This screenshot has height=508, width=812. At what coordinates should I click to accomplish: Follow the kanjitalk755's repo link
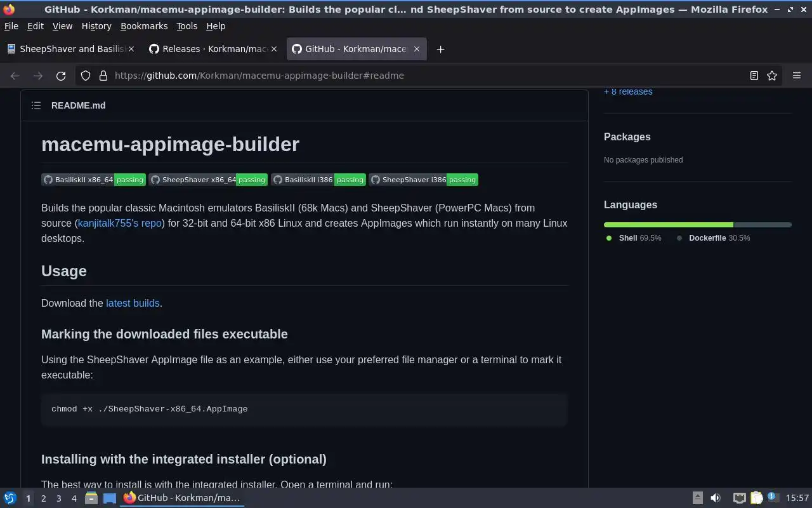[119, 223]
